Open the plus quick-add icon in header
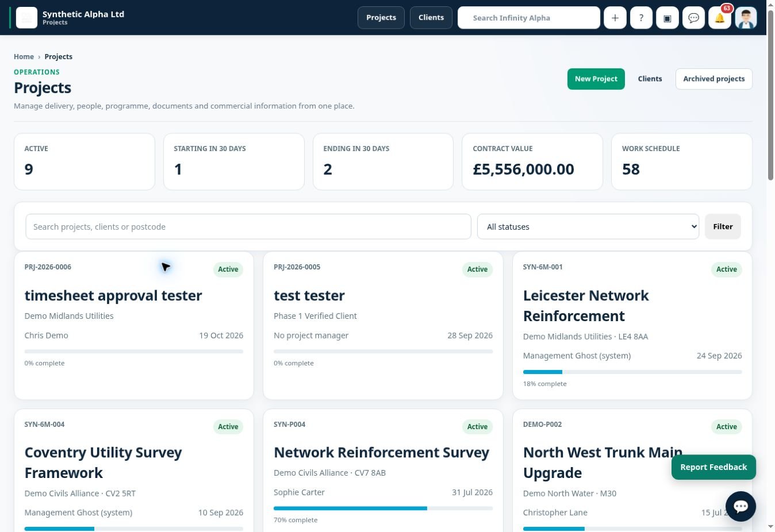The height and width of the screenshot is (532, 775). click(x=615, y=18)
